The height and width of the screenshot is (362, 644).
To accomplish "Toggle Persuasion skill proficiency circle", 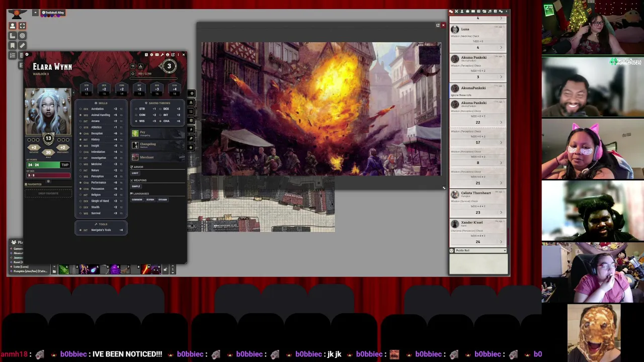I will point(80,189).
